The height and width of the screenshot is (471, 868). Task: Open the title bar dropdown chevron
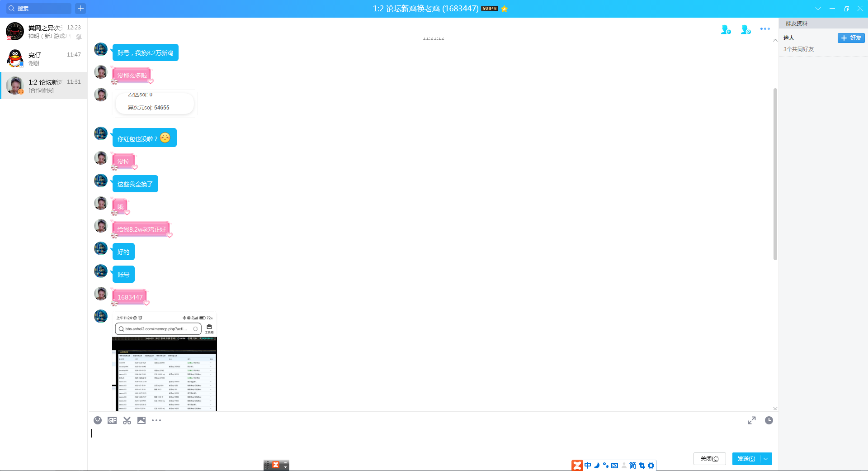(x=818, y=9)
